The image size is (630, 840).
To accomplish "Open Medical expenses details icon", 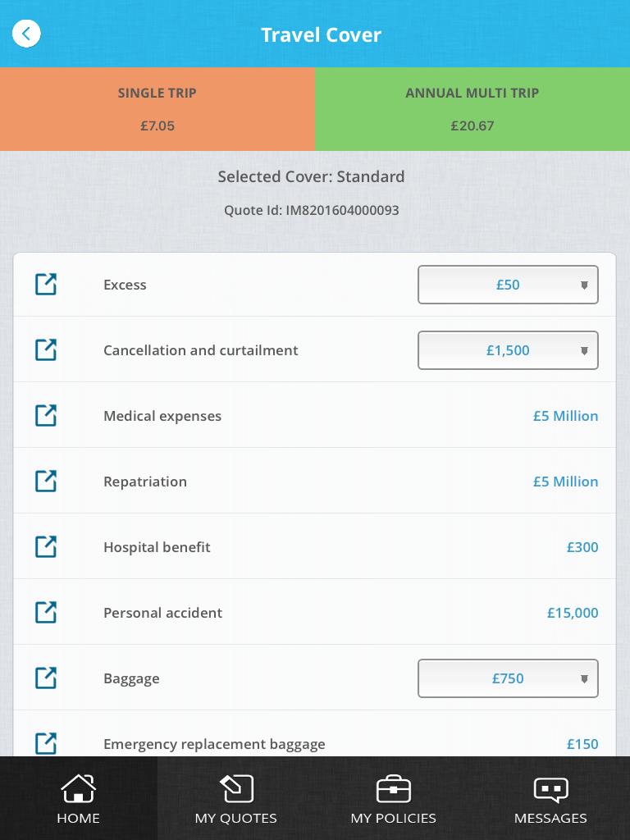I will (46, 416).
